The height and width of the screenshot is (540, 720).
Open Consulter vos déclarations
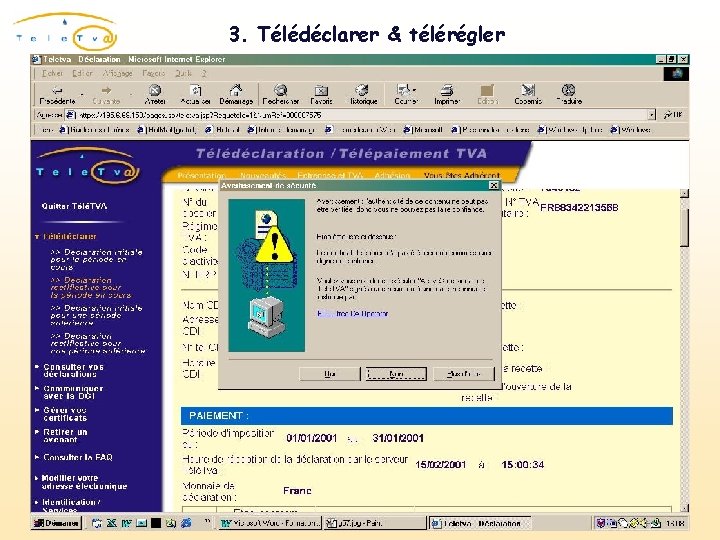pos(73,371)
